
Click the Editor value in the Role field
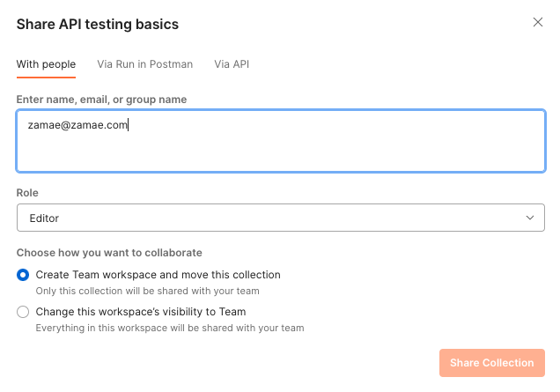[x=44, y=218]
